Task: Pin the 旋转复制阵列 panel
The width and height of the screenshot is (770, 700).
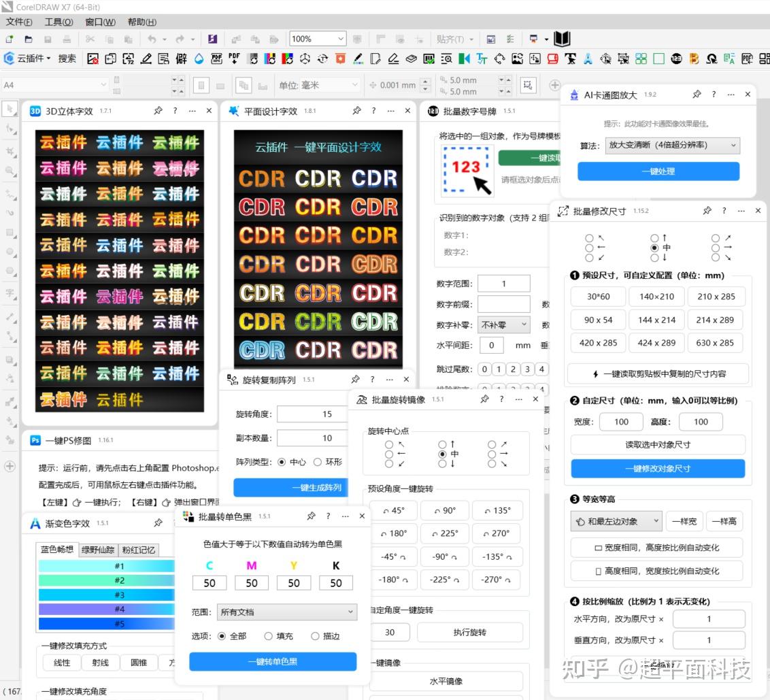Action: point(355,379)
